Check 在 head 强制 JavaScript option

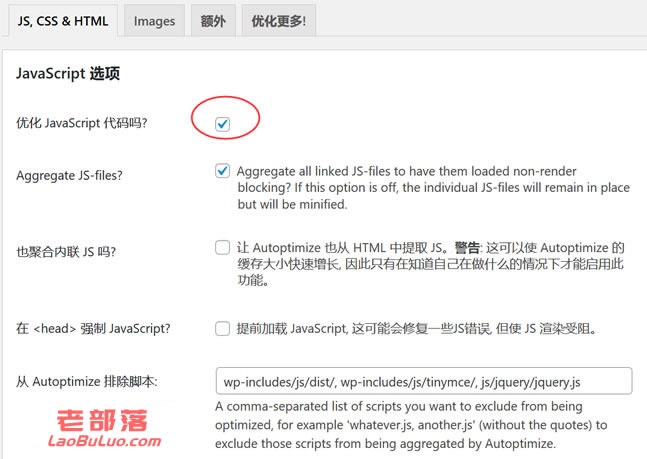coord(222,329)
